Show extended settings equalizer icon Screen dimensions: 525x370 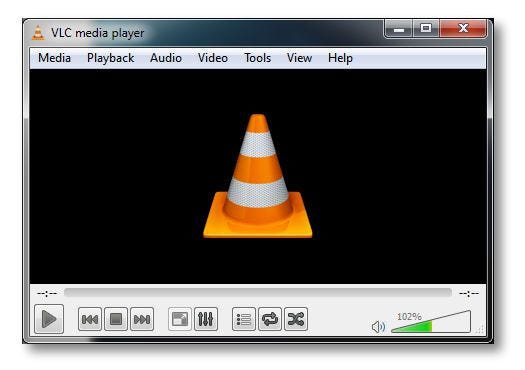(206, 319)
